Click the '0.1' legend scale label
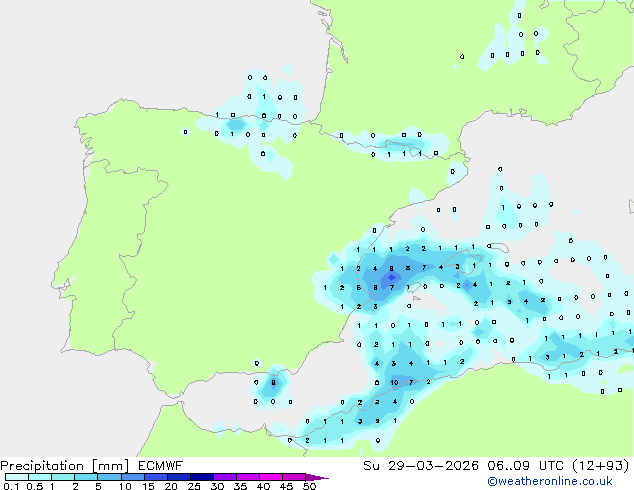634x490 pixels. click(x=11, y=486)
